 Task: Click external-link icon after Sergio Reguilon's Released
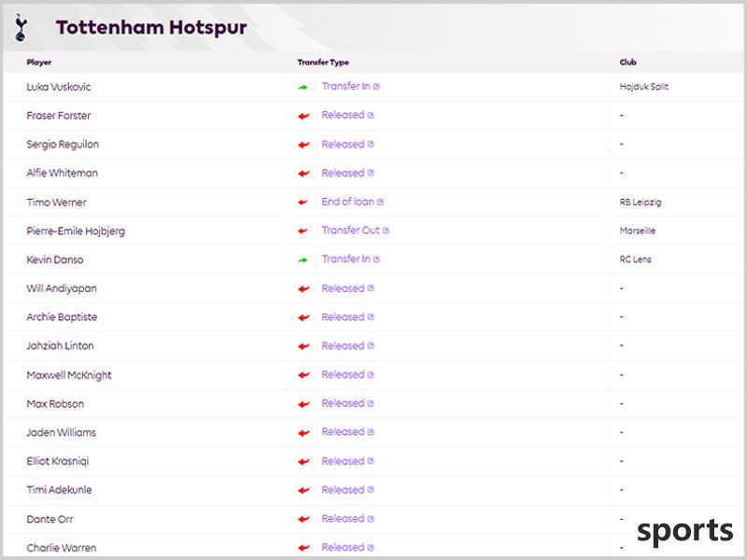click(x=371, y=144)
